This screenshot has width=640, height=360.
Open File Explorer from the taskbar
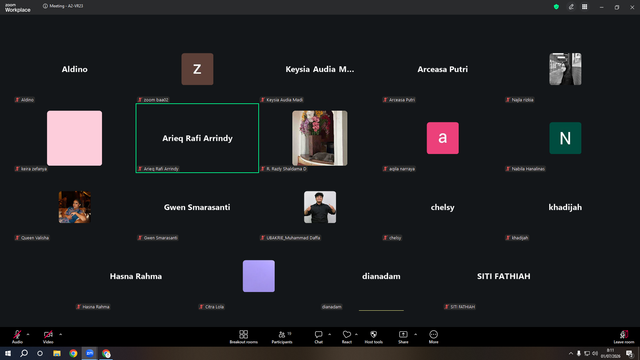(57, 353)
